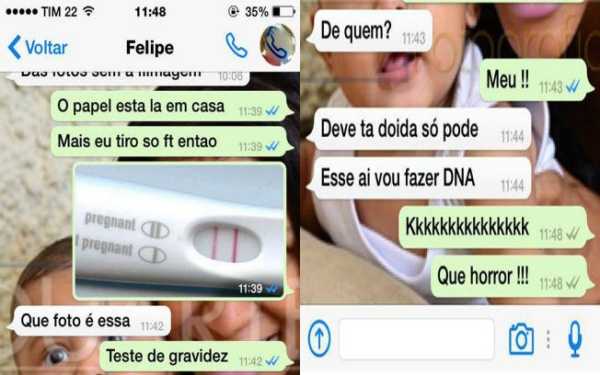The image size is (600, 375).
Task: Open the camera icon
Action: point(521,339)
